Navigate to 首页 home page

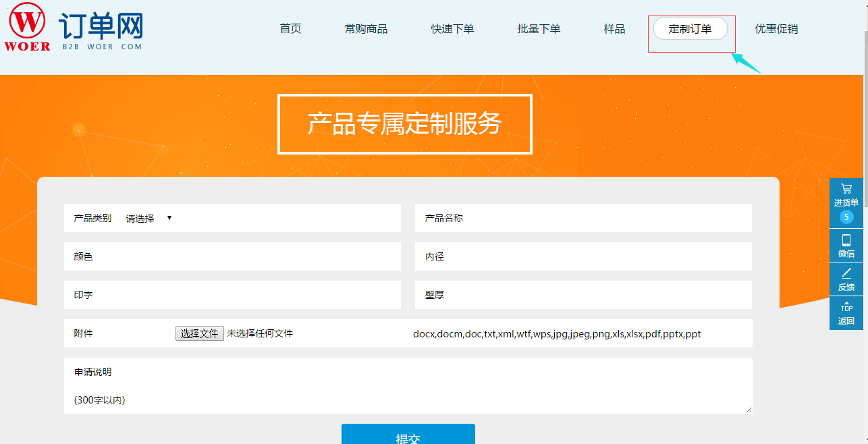click(290, 28)
